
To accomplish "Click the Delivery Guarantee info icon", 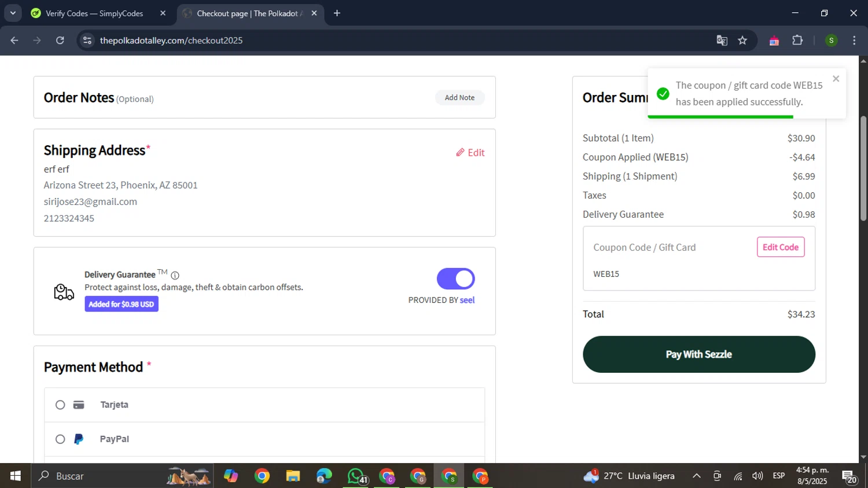I will [175, 276].
